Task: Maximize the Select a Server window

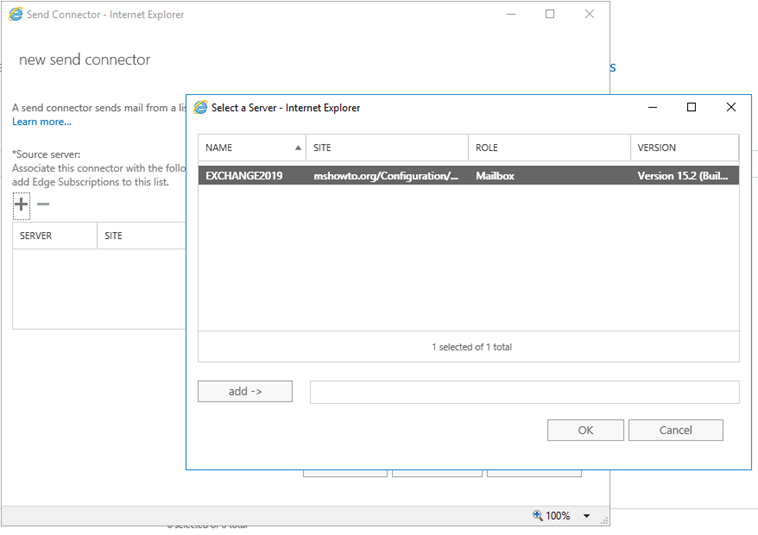Action: click(691, 107)
